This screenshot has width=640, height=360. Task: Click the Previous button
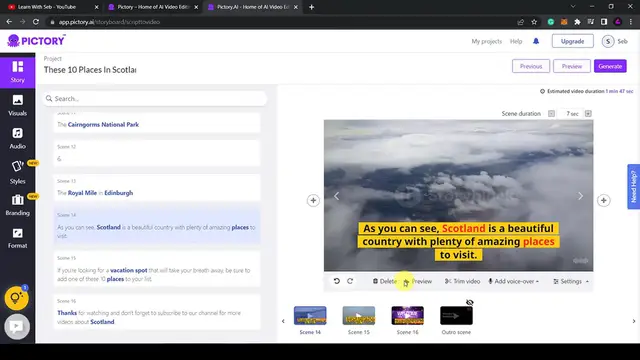tap(531, 66)
